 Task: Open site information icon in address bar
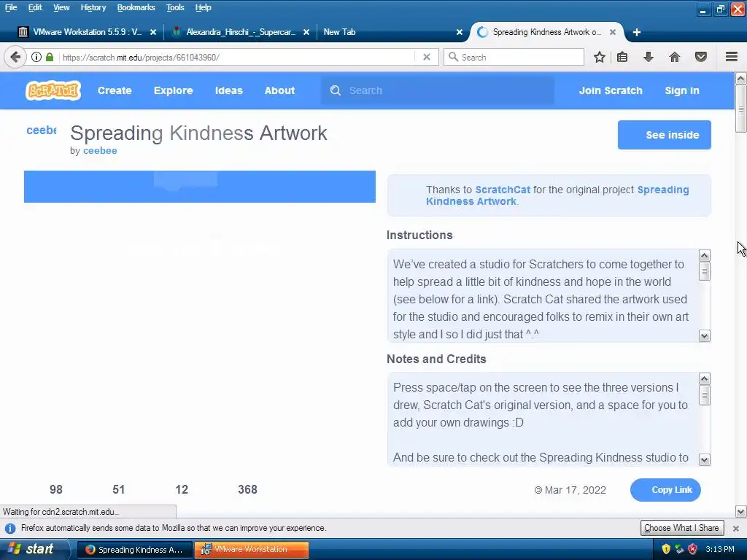point(36,57)
